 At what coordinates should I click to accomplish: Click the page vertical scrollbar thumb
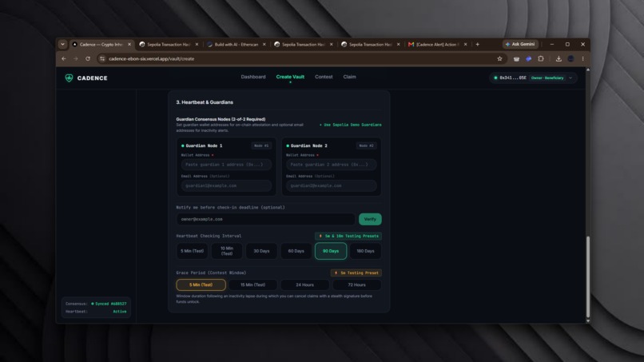click(588, 276)
